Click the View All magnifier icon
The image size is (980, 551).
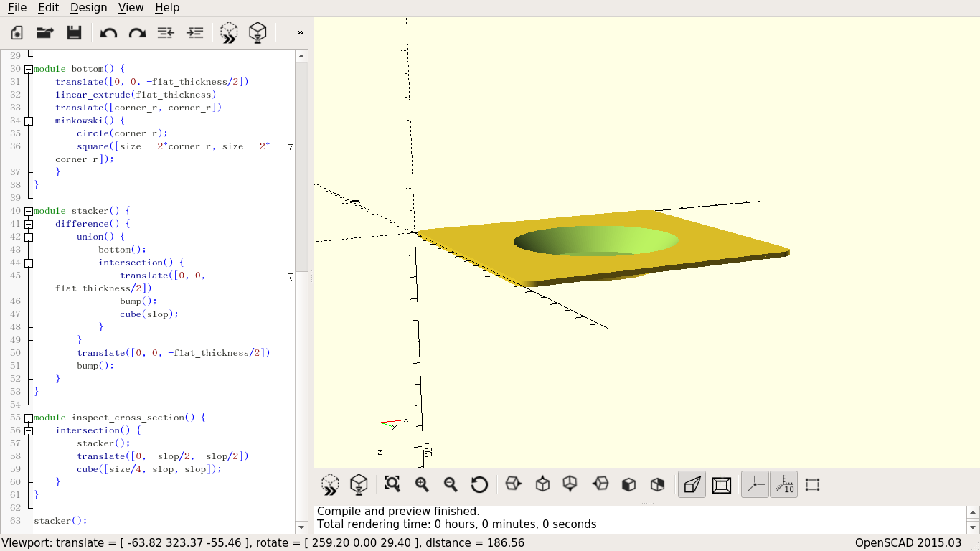coord(392,484)
